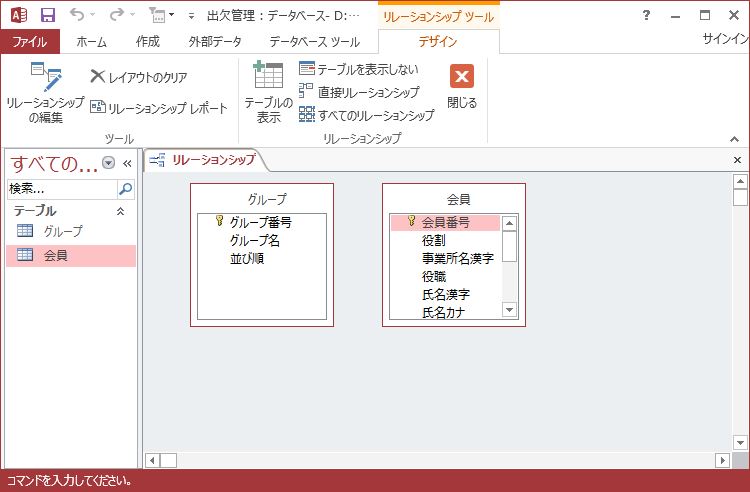The height and width of the screenshot is (492, 750).
Task: Select the 氏名漢字 field
Action: (445, 295)
